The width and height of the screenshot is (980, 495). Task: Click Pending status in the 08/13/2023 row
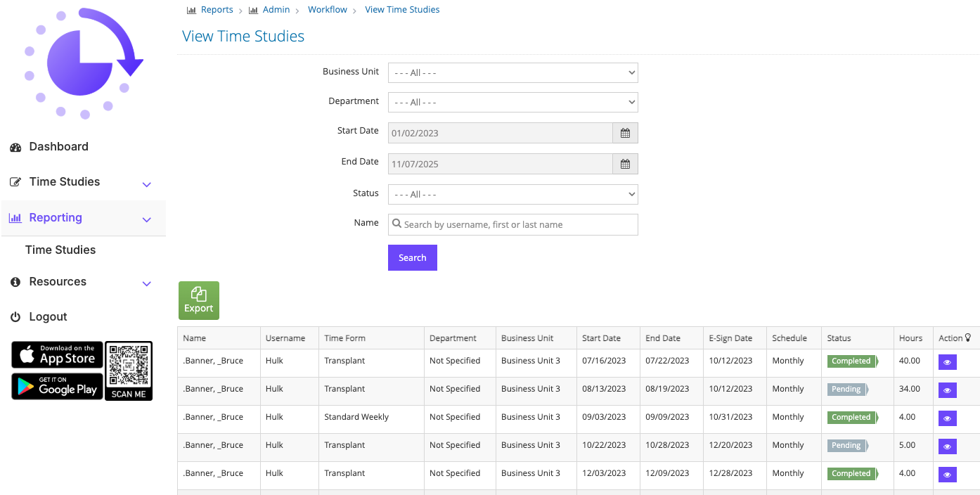(x=847, y=390)
